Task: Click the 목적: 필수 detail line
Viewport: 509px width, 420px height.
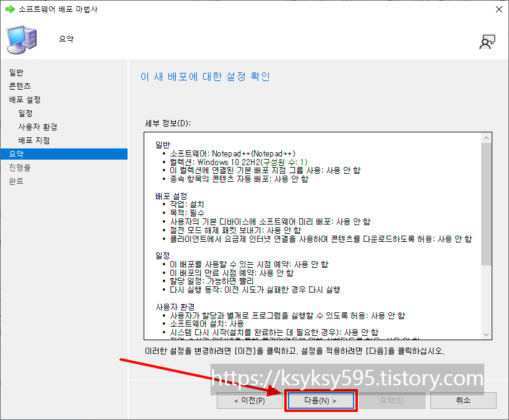Action: tap(187, 213)
